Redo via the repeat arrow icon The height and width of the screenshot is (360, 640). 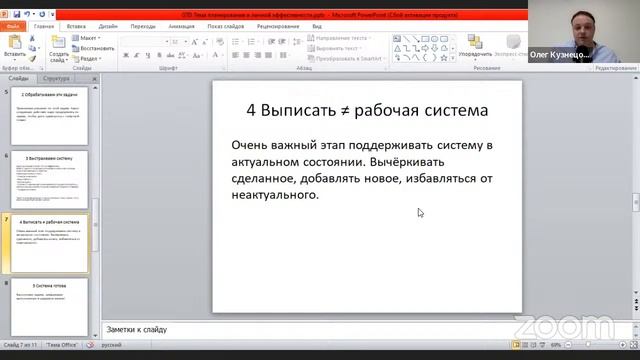[42, 14]
